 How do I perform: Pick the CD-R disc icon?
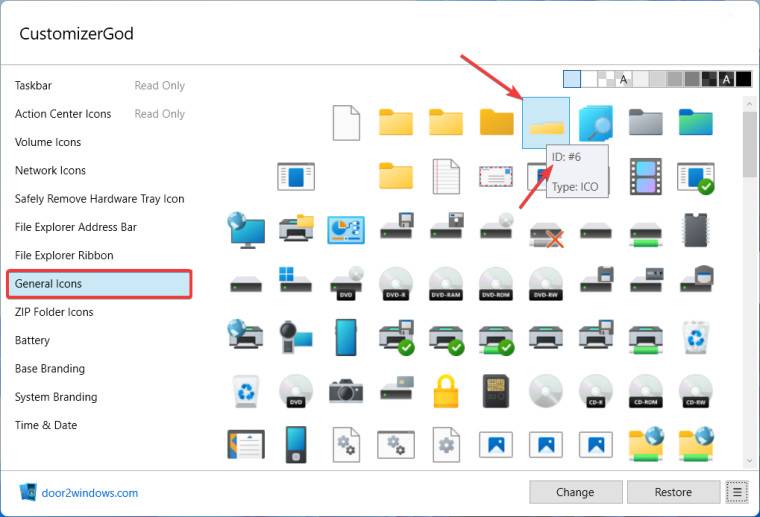pyautogui.click(x=596, y=391)
